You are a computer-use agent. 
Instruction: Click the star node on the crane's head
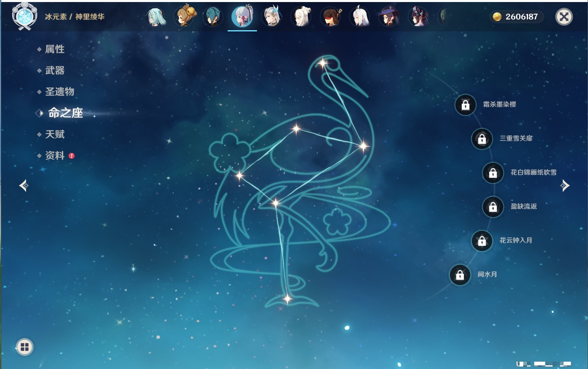pyautogui.click(x=323, y=63)
